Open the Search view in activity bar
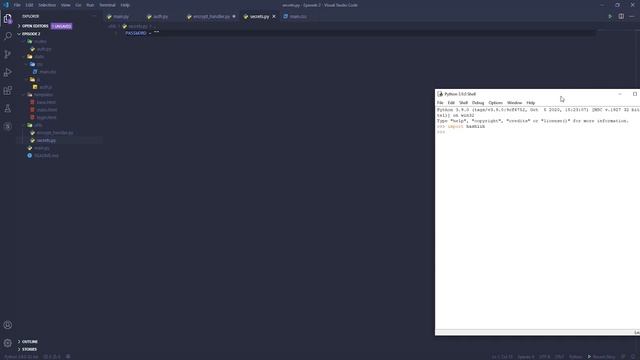 pos(7,36)
